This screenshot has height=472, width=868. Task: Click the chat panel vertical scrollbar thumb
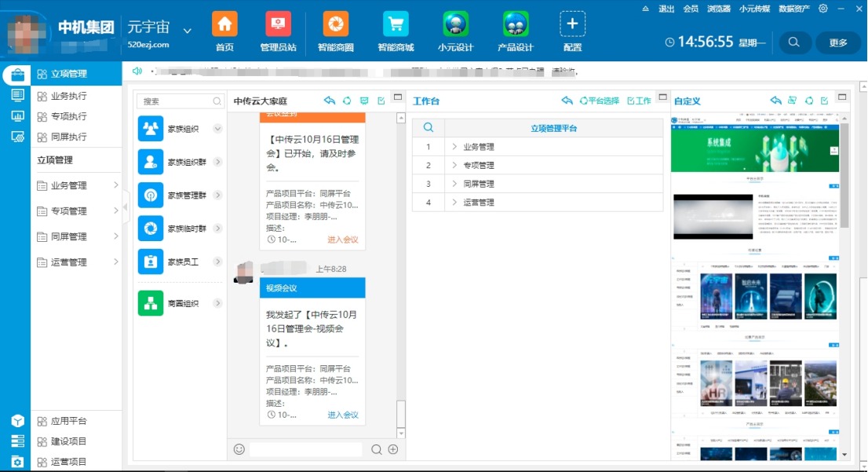(401, 412)
